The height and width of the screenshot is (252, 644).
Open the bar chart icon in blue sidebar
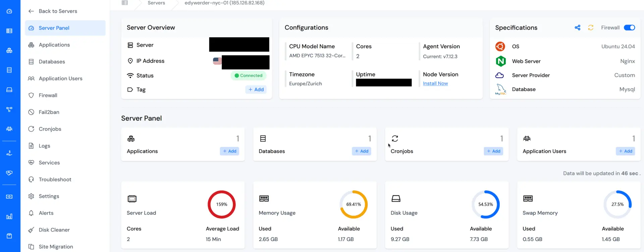pyautogui.click(x=9, y=216)
